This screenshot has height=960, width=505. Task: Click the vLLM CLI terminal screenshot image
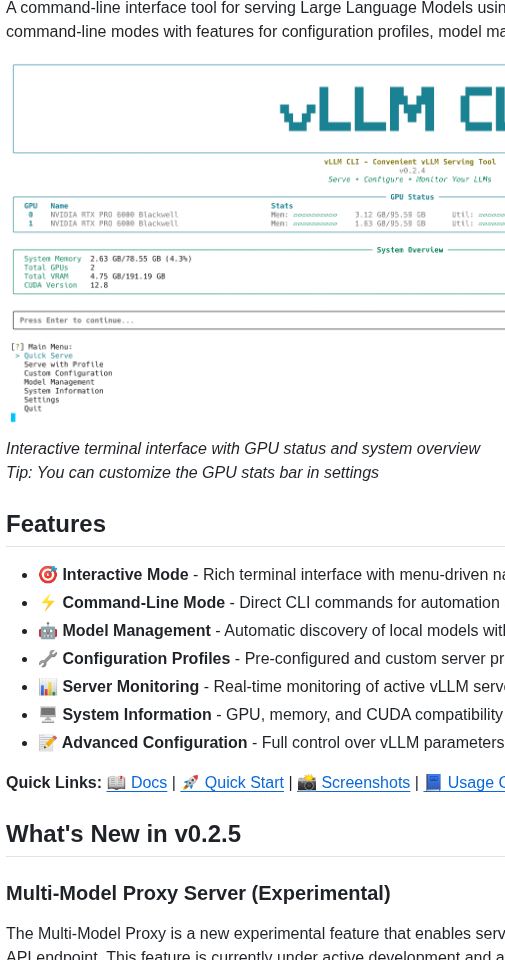[x=255, y=243]
